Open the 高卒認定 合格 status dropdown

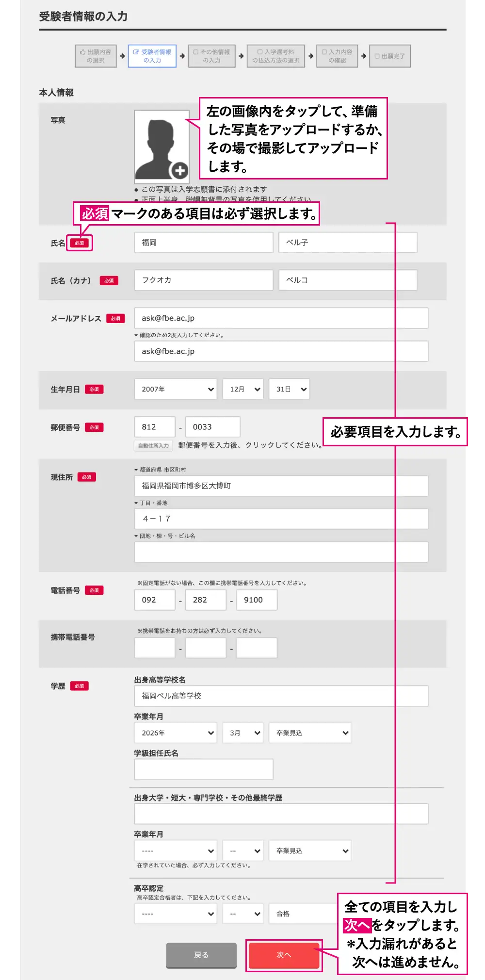coord(303,914)
